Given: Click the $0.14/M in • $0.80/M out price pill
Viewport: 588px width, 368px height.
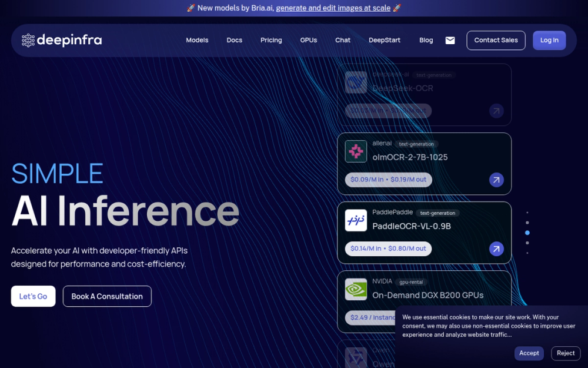Looking at the screenshot, I should (388, 248).
